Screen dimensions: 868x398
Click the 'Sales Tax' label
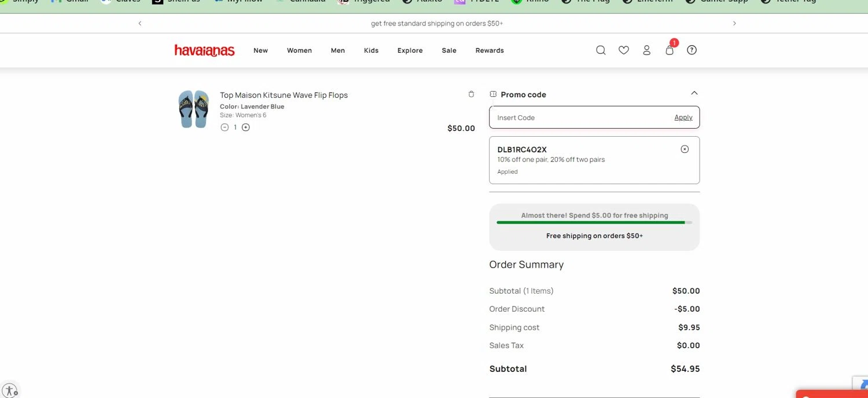pos(506,345)
